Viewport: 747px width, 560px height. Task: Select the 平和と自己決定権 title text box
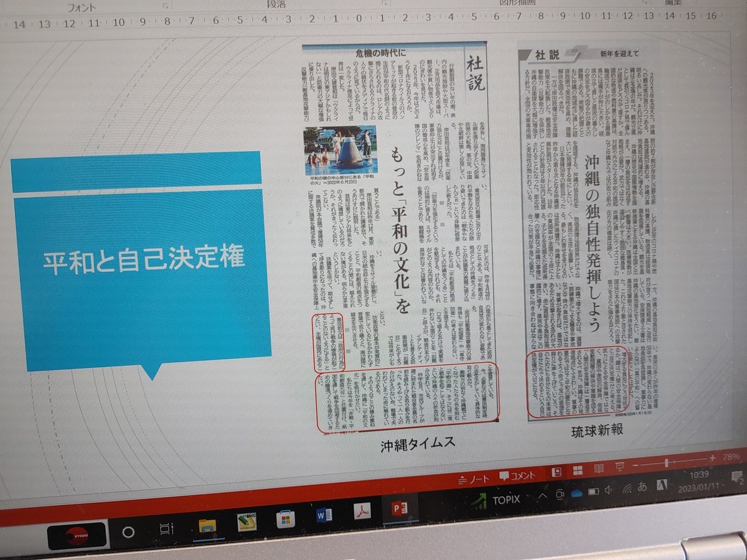(144, 260)
